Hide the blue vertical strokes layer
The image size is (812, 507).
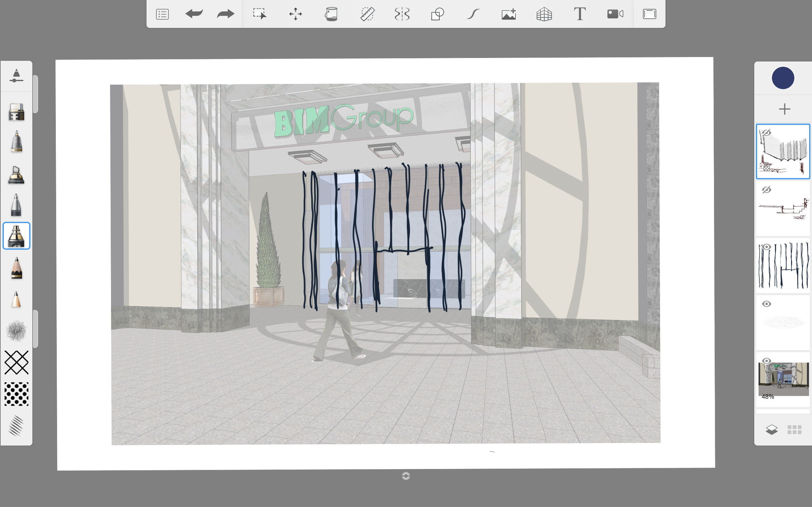click(766, 247)
